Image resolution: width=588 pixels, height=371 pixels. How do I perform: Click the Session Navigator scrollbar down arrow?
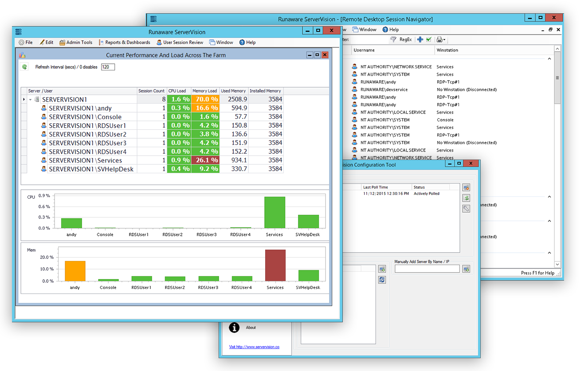coord(557,264)
